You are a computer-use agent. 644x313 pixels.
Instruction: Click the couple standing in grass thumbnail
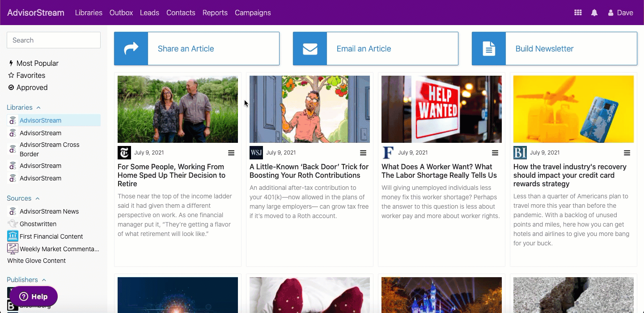tap(178, 109)
